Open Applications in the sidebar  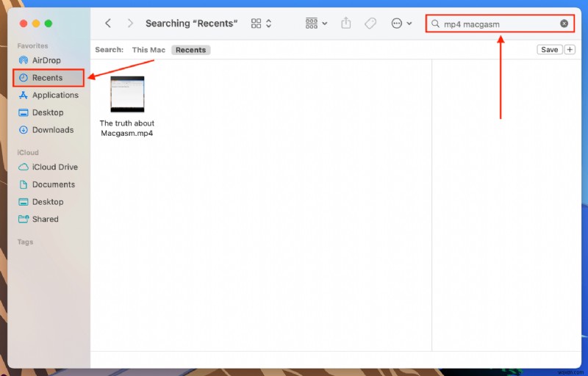pyautogui.click(x=48, y=95)
